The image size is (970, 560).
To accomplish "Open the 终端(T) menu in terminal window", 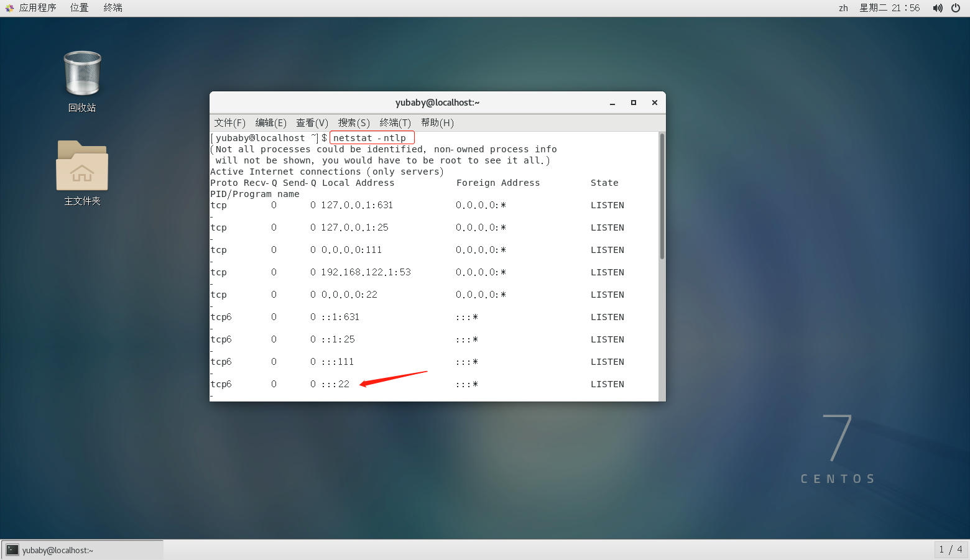I will 395,122.
